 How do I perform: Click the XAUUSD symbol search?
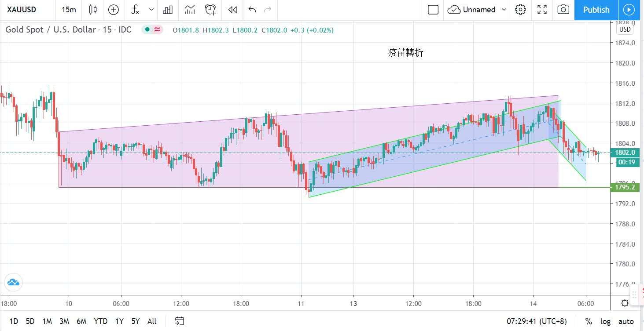pyautogui.click(x=22, y=10)
